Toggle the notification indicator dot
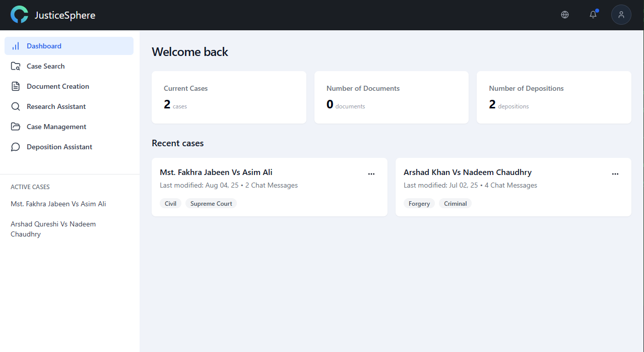This screenshot has height=352, width=644. 597,11
